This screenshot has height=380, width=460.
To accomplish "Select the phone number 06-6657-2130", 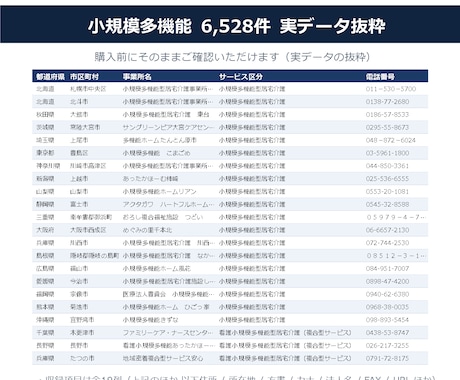I will click(387, 230).
